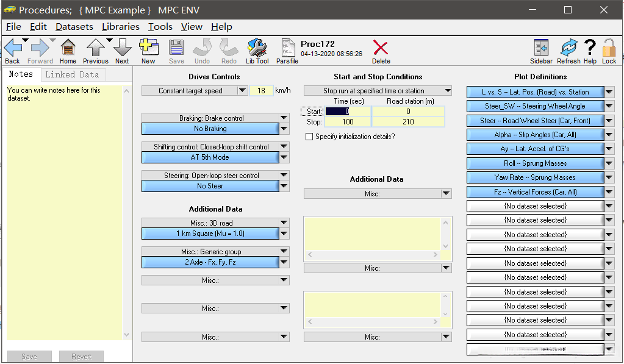The image size is (624, 364).
Task: Delete the dataset with red X
Action: click(x=381, y=48)
